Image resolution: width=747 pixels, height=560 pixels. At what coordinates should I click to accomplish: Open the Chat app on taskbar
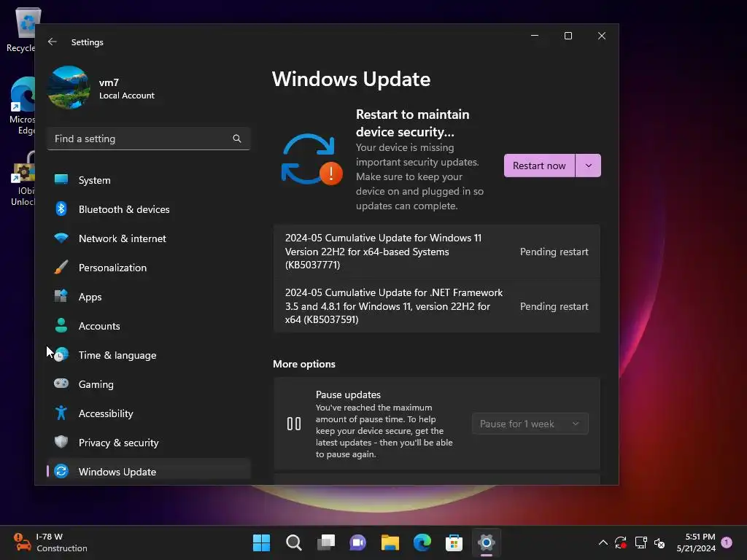pyautogui.click(x=357, y=542)
